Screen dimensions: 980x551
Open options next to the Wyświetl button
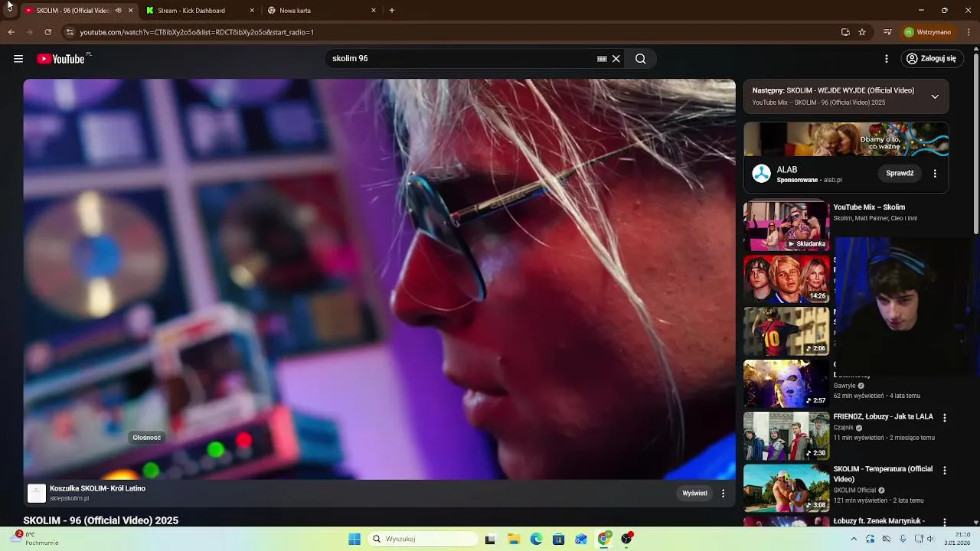tap(723, 494)
